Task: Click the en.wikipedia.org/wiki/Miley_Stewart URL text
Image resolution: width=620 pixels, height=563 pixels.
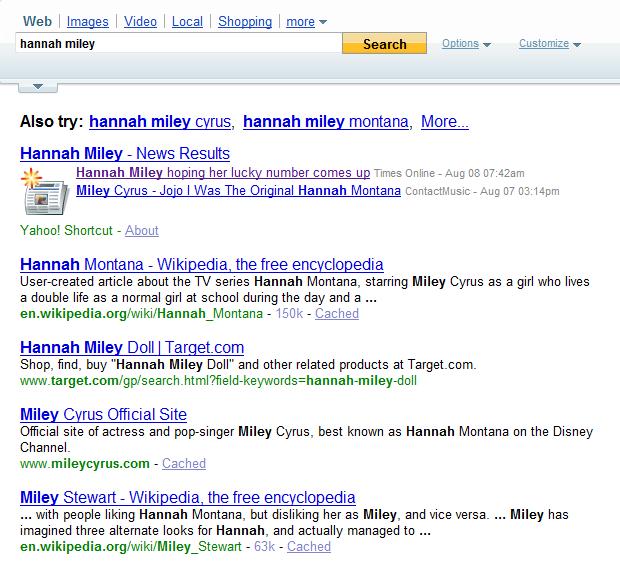Action: tap(130, 546)
